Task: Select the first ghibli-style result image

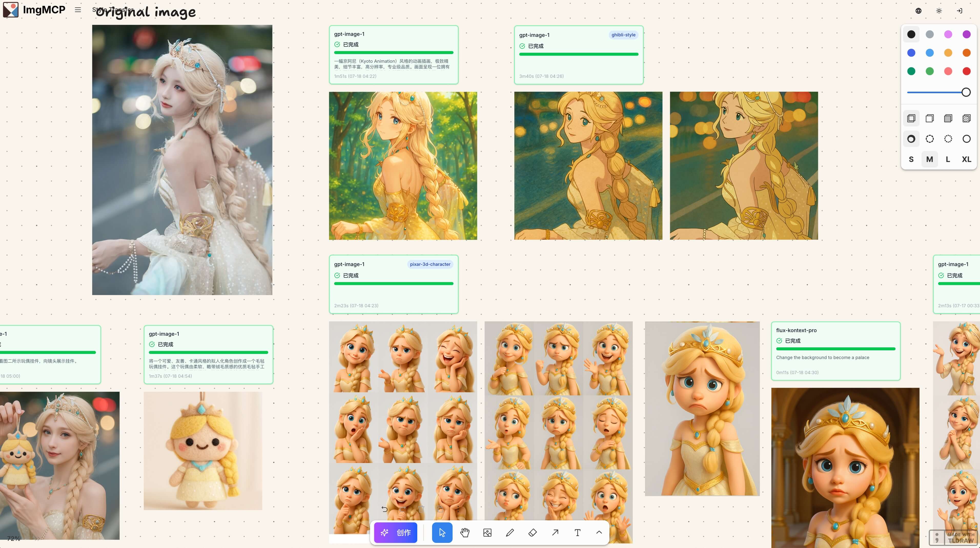Action: (588, 165)
